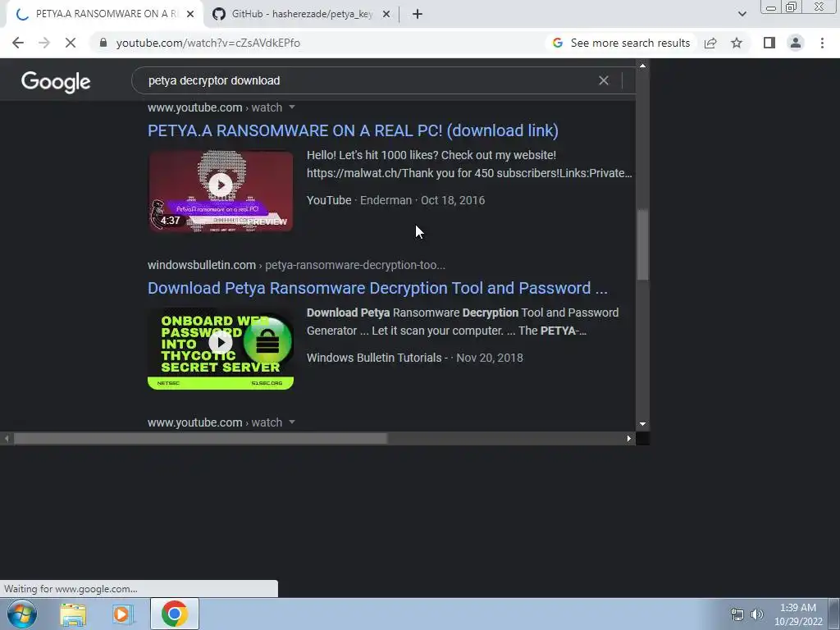Open PETYA.A RANSOMWARE ON A REAL PC link
The width and height of the screenshot is (840, 630).
[x=353, y=130]
